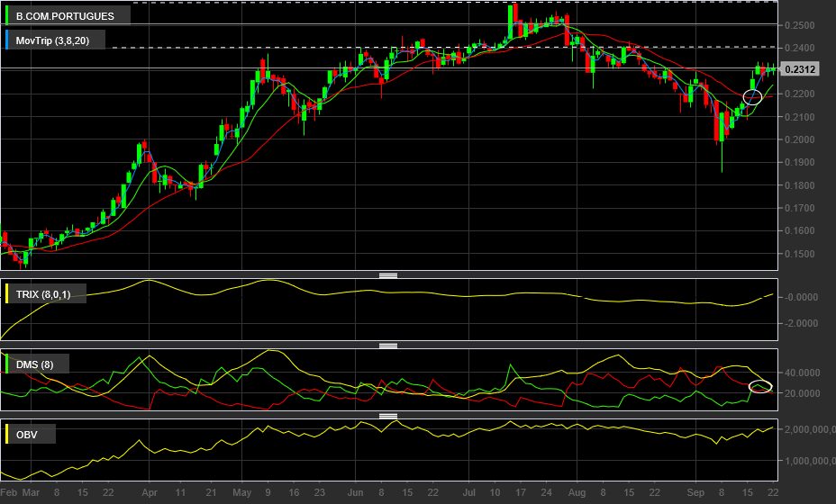Click the Jul label on time axis
The height and width of the screenshot is (504, 836).
point(468,492)
